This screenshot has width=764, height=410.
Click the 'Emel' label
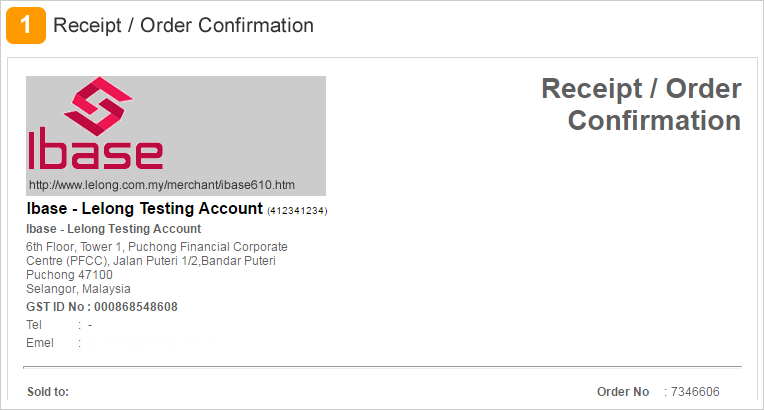40,343
